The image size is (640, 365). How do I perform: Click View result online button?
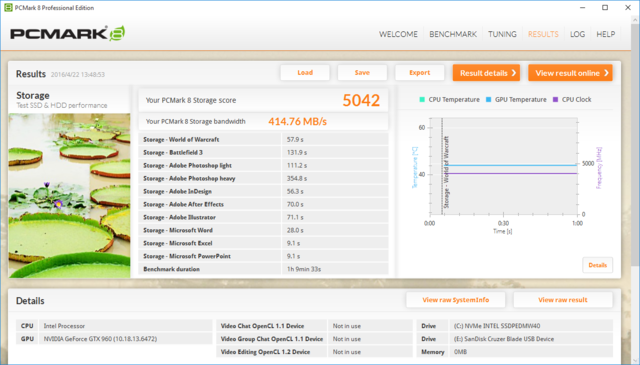tap(570, 73)
